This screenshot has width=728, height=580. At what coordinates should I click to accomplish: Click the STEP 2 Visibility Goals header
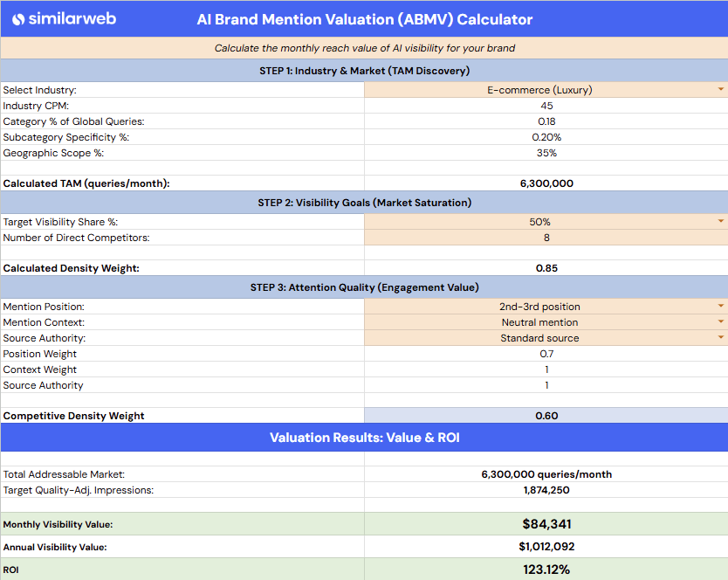click(364, 203)
